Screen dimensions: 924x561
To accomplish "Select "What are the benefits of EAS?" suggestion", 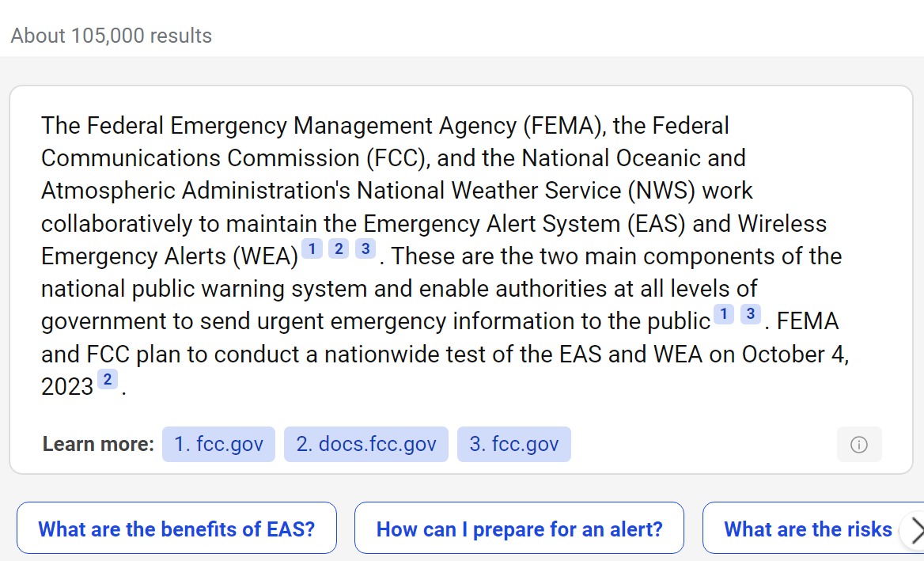I will (x=176, y=529).
